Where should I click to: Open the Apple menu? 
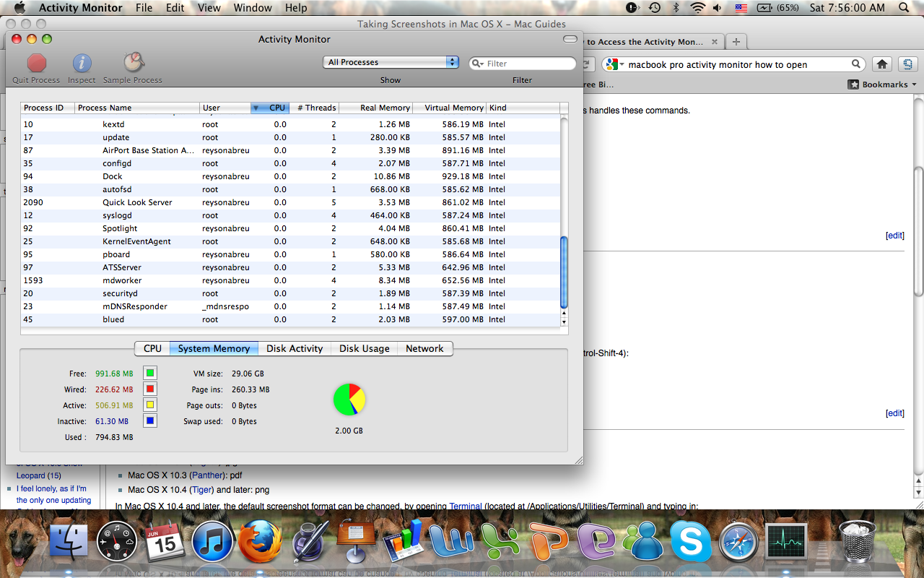19,8
